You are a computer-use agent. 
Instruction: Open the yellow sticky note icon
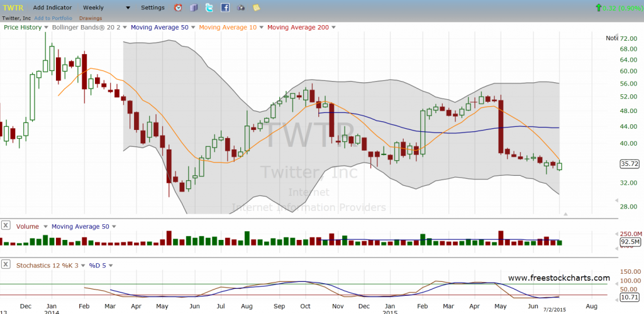(x=257, y=8)
